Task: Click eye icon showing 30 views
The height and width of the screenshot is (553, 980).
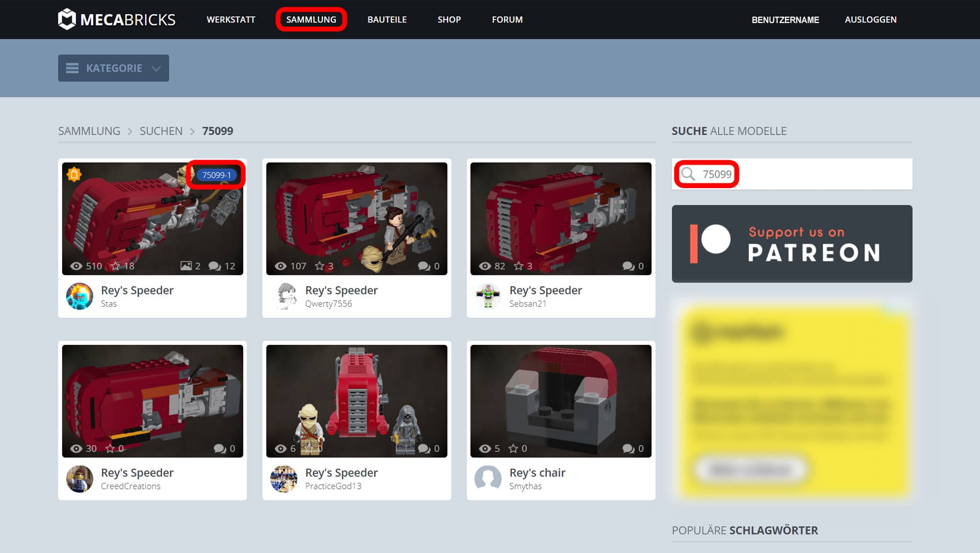Action: coord(76,449)
